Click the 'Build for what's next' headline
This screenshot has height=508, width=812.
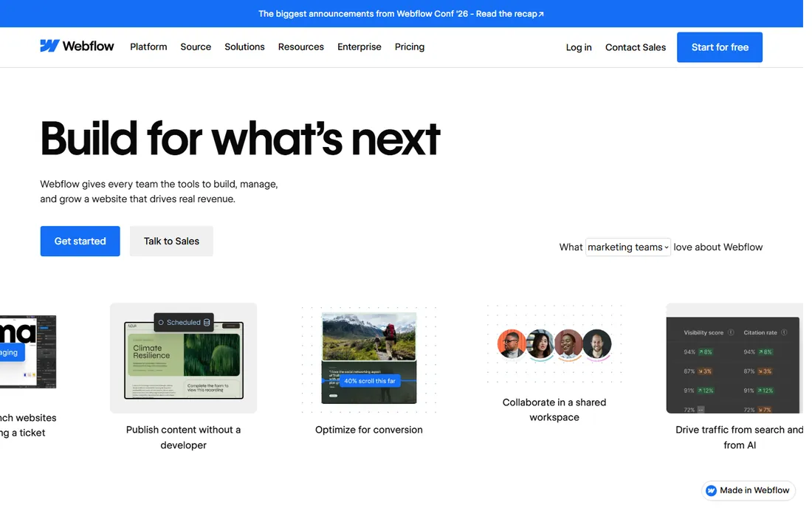point(241,138)
